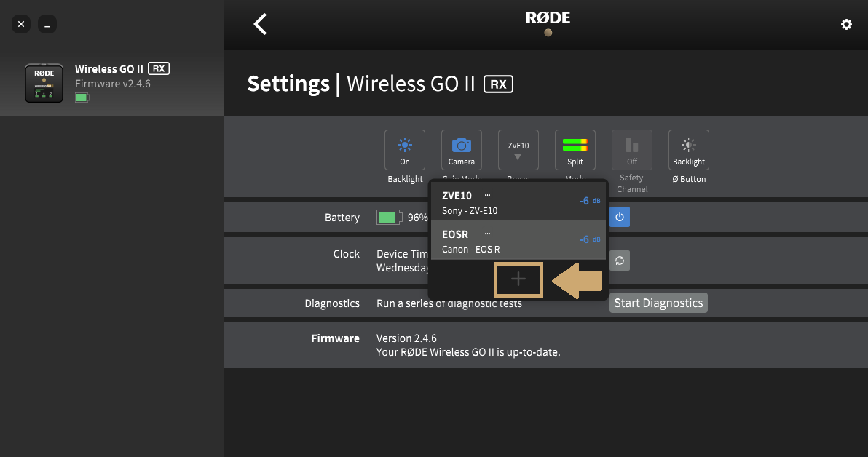Open options dots for EOSR preset
This screenshot has width=868, height=457.
click(x=487, y=234)
